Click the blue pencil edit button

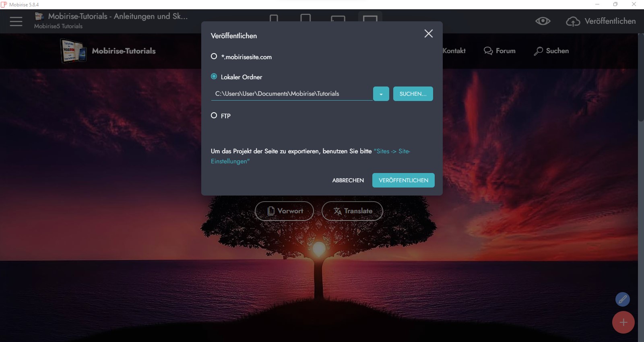[622, 299]
